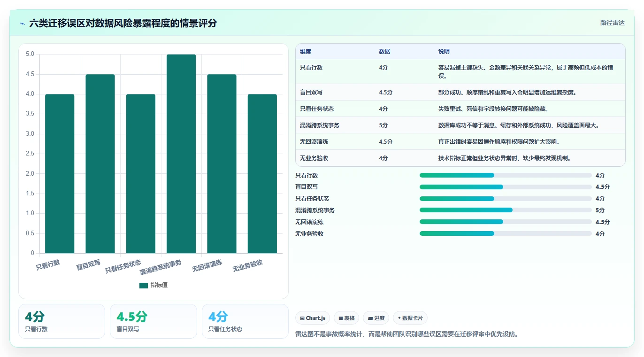
Task: Click the lightning icon beside the title
Action: pos(23,23)
